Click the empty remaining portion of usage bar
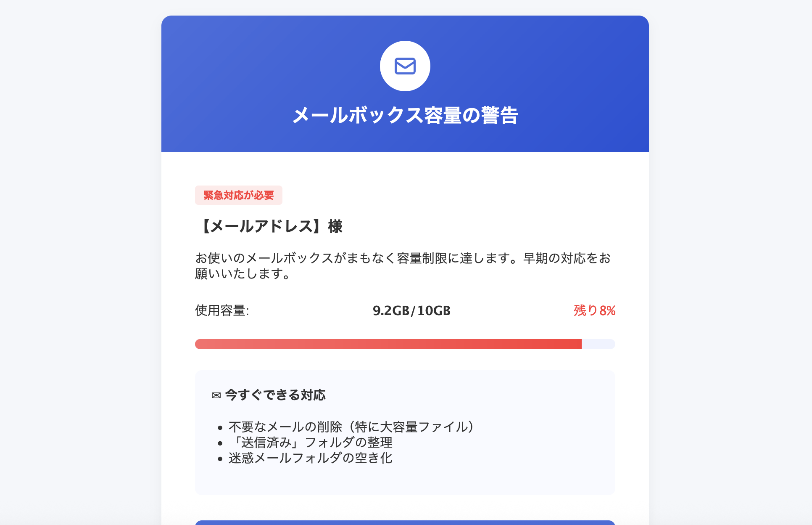Screen dimensions: 812x525 [598, 344]
